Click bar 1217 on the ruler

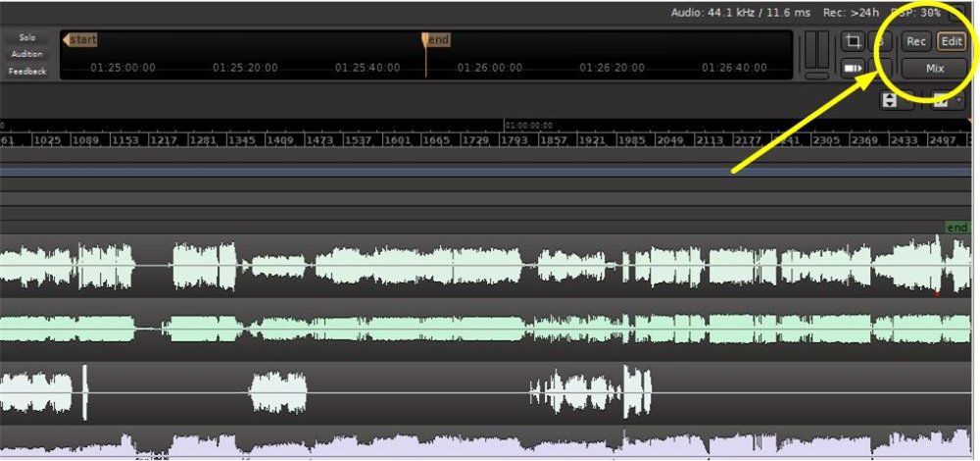164,140
